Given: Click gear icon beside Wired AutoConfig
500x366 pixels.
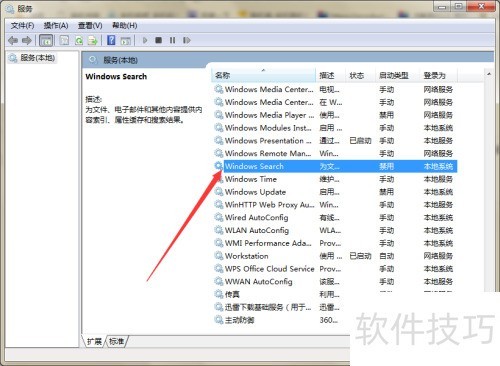Looking at the screenshot, I should click(x=219, y=217).
